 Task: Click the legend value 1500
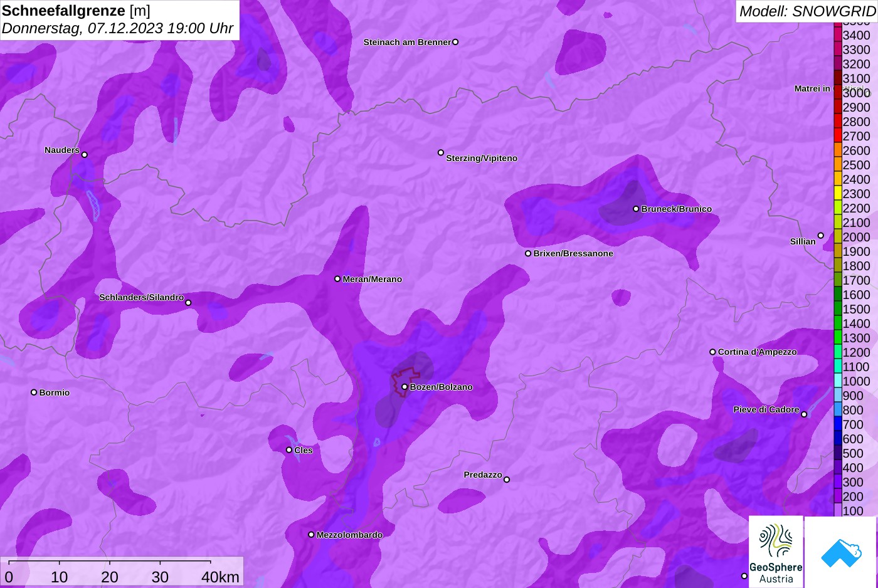[x=857, y=309]
